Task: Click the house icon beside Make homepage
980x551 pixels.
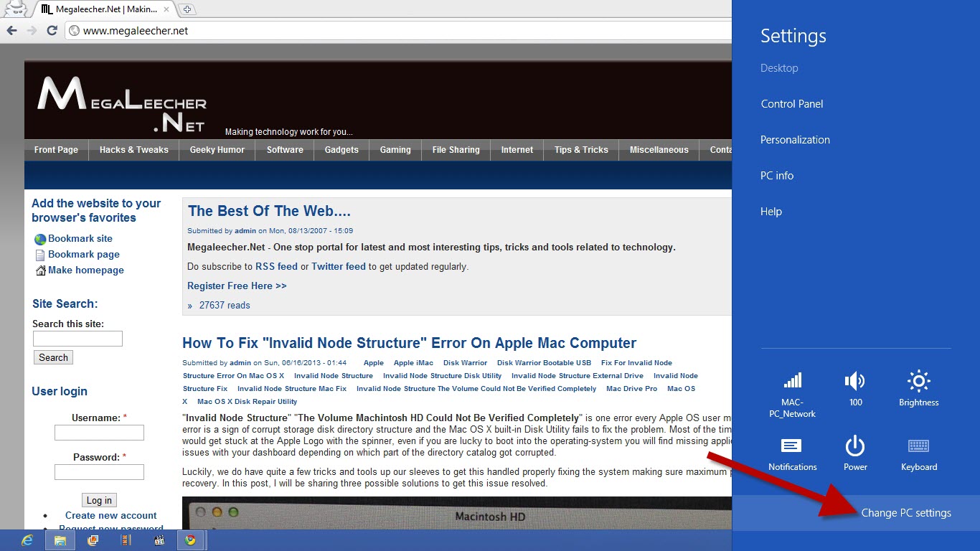Action: 41,270
